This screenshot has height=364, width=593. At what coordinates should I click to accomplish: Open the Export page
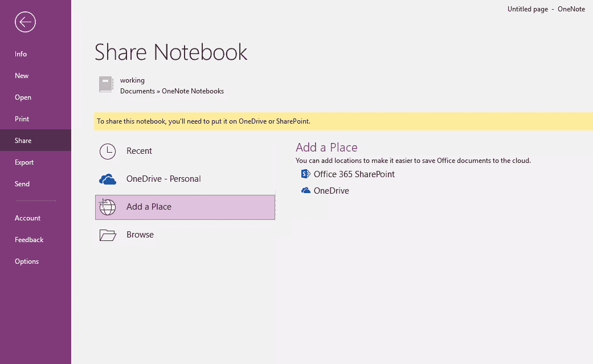coord(24,162)
